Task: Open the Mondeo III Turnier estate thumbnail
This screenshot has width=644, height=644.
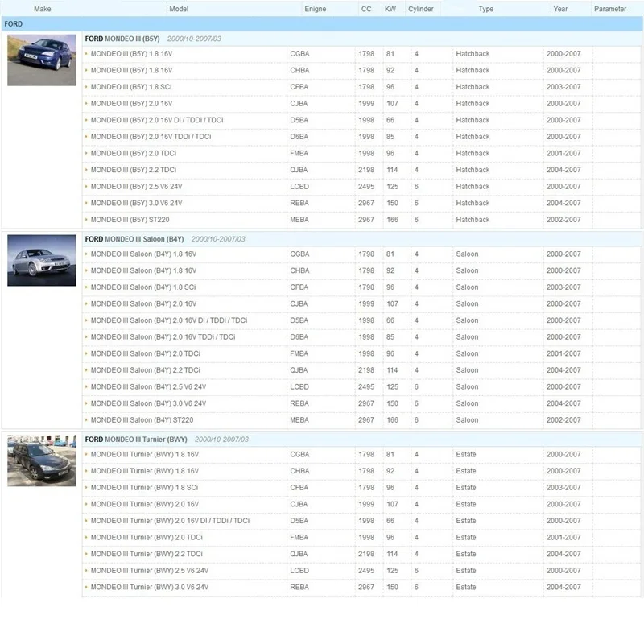Action: click(42, 460)
